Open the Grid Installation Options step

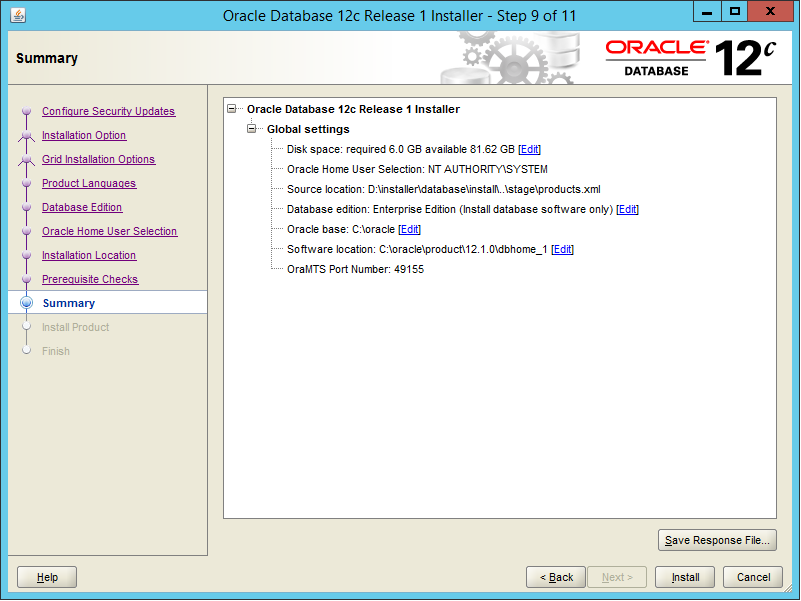98,159
